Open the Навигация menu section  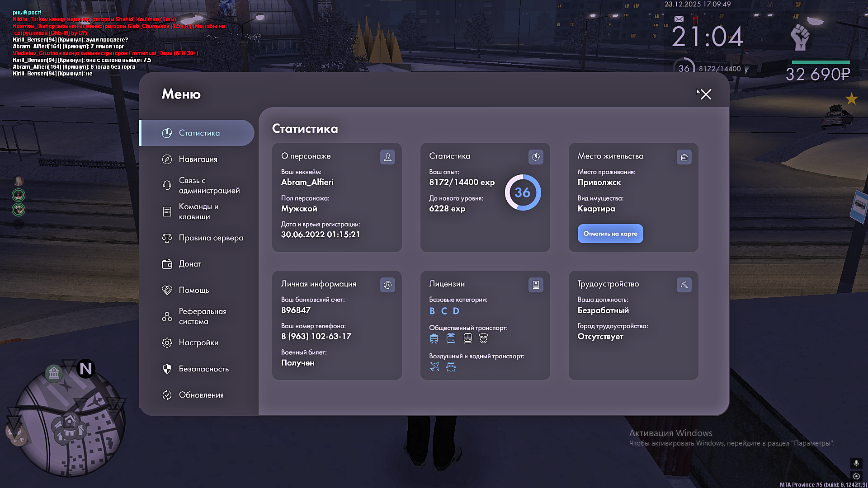click(x=198, y=159)
